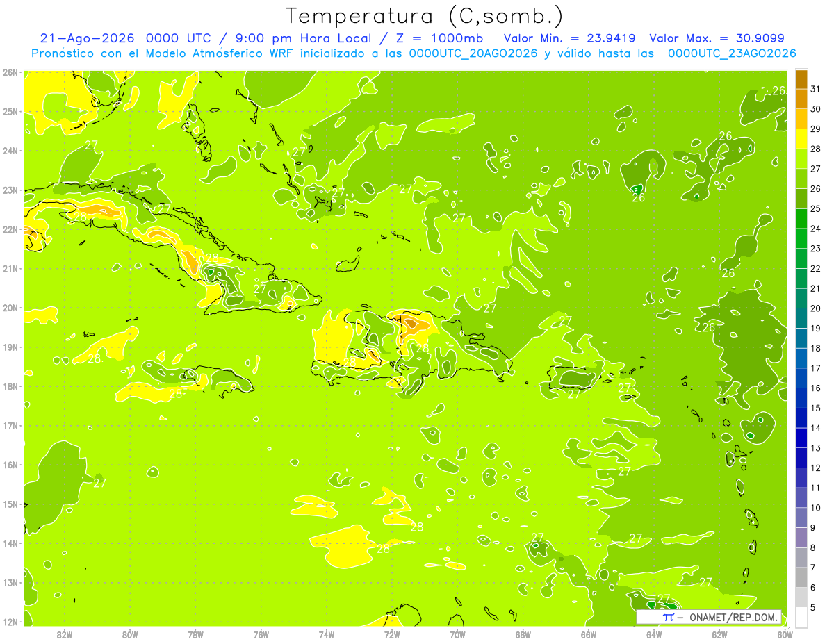Click the colorbar label '10'
The height and width of the screenshot is (644, 834).
(x=816, y=508)
